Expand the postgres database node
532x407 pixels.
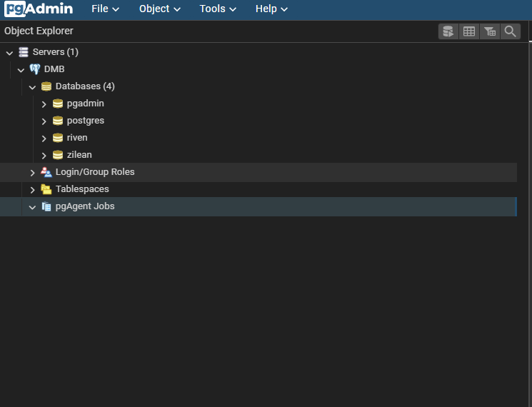(x=44, y=121)
